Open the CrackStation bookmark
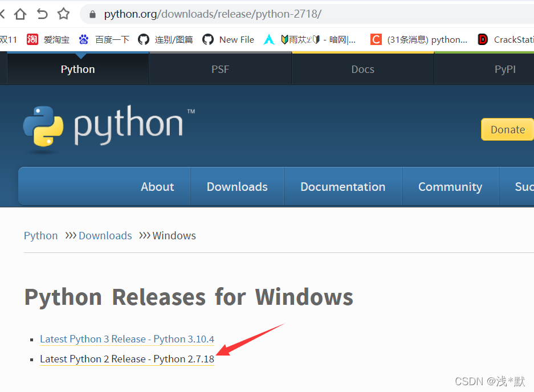This screenshot has height=392, width=534. tap(506, 39)
